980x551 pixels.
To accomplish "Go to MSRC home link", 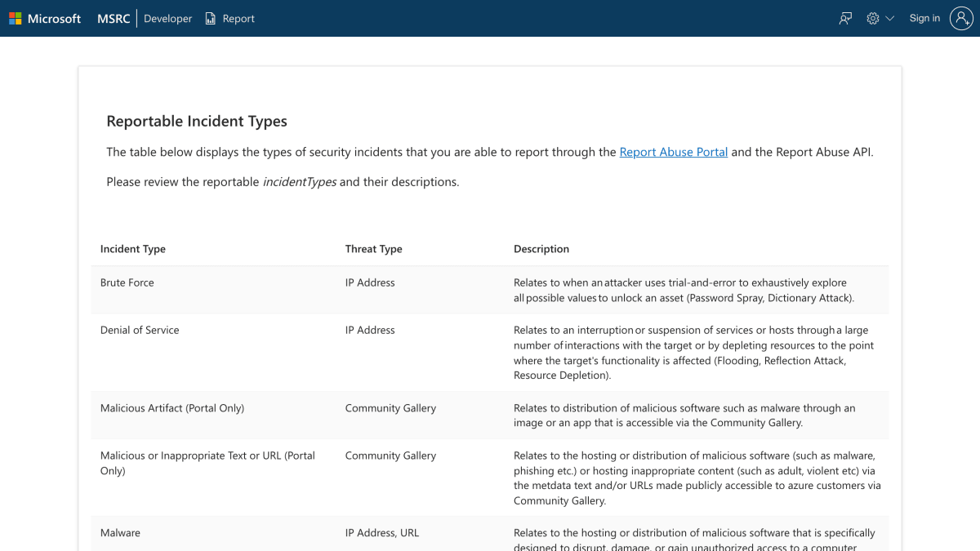I will [114, 18].
